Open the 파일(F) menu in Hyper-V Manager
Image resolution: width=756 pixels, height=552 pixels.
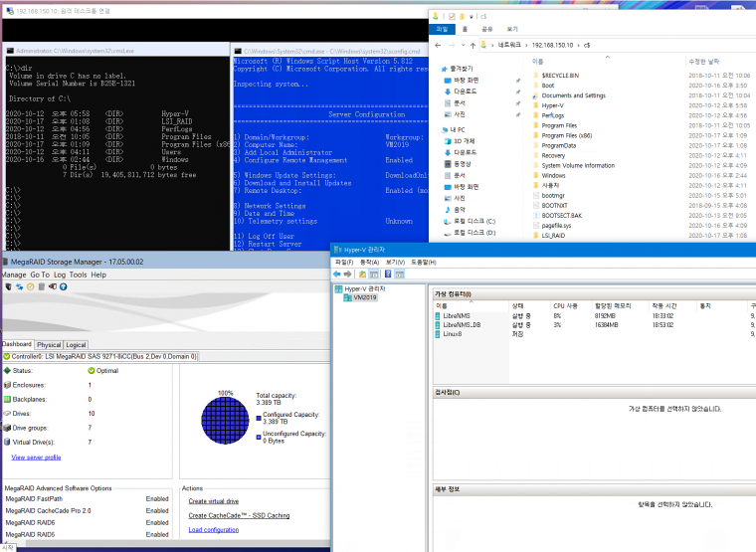[344, 263]
